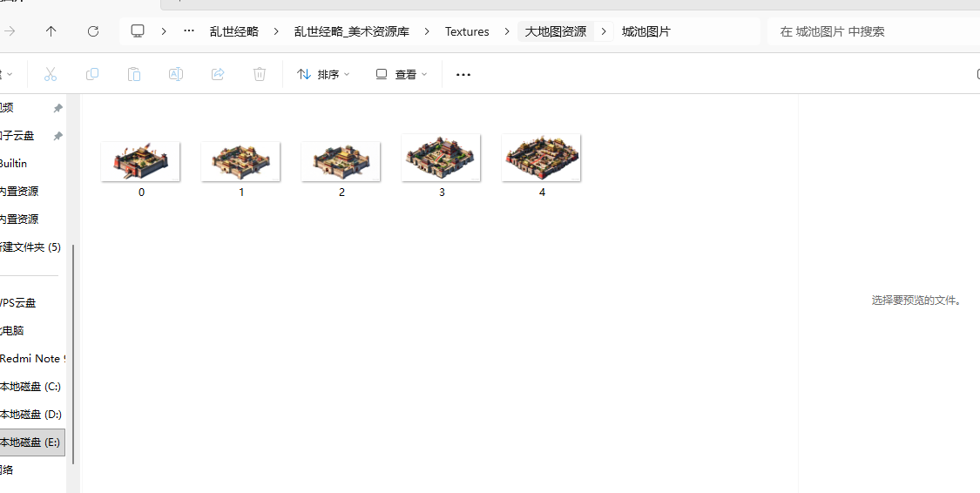
Task: Select Redmi Note device in sidebar
Action: [x=32, y=359]
